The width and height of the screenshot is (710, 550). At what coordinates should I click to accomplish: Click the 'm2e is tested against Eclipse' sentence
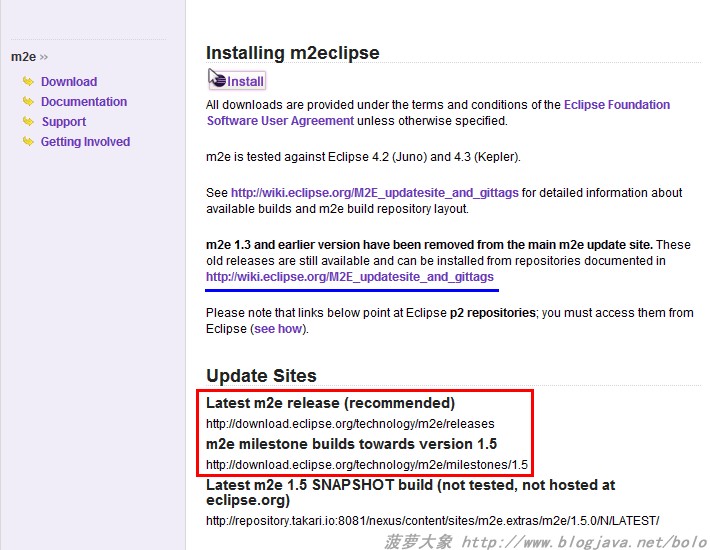point(363,157)
